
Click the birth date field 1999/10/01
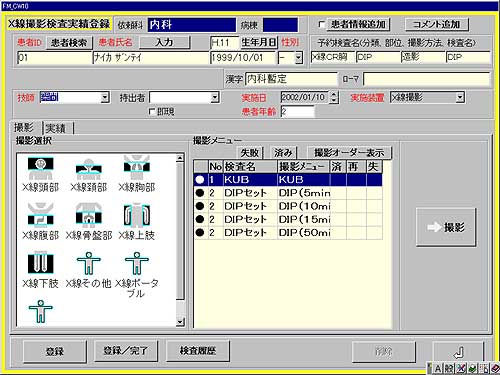[243, 58]
